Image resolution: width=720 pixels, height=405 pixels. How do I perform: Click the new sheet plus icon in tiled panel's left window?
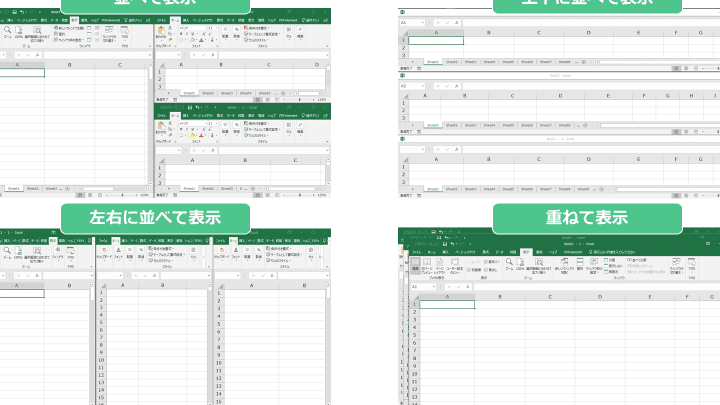pyautogui.click(x=68, y=189)
